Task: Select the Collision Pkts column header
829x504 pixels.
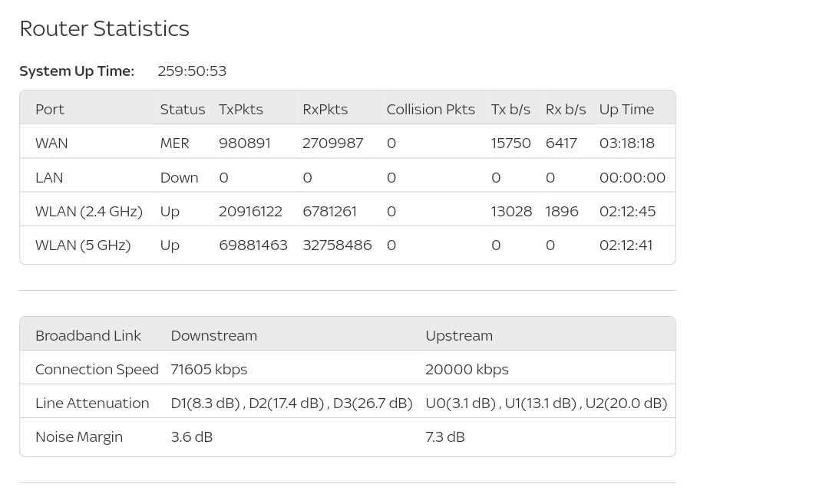Action: (430, 110)
